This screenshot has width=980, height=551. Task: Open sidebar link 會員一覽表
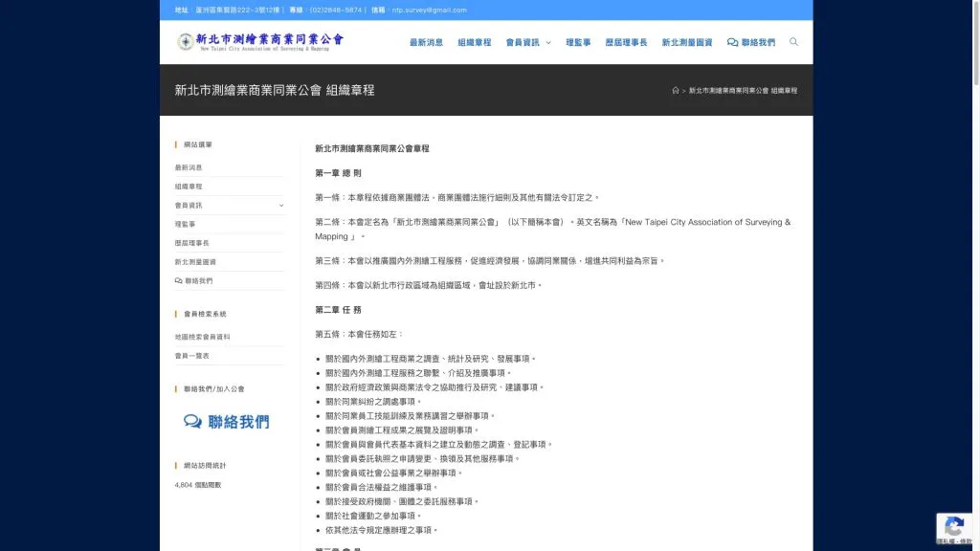(x=191, y=356)
